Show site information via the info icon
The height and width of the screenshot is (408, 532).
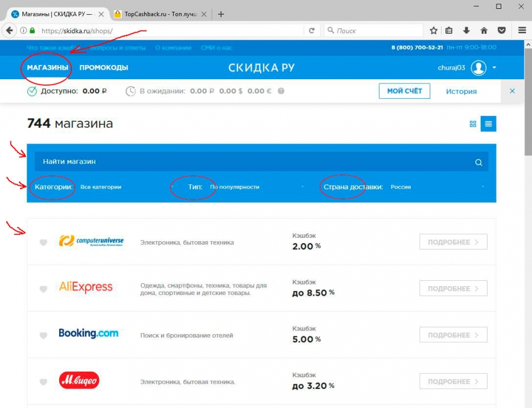click(x=24, y=31)
